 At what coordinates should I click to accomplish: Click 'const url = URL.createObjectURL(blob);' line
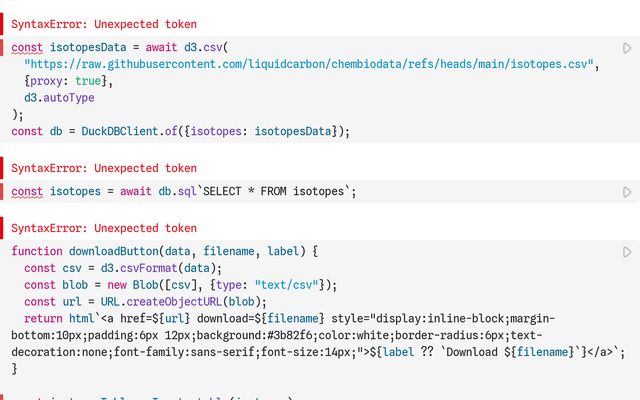[x=145, y=302]
